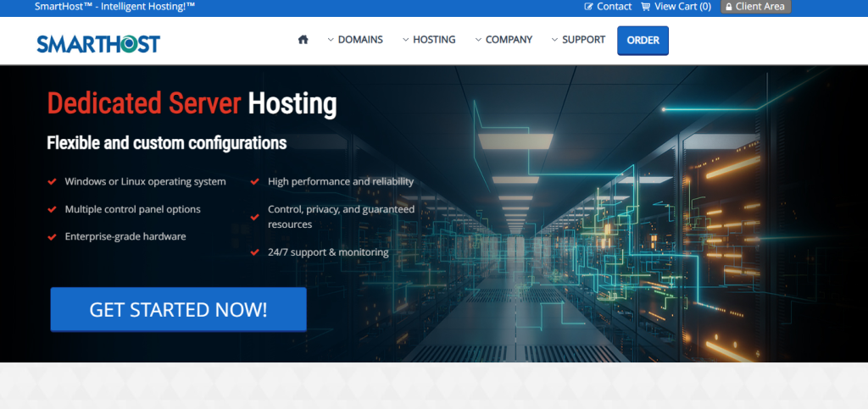Viewport: 868px width, 409px height.
Task: Open the Company dropdown menu
Action: (x=504, y=40)
